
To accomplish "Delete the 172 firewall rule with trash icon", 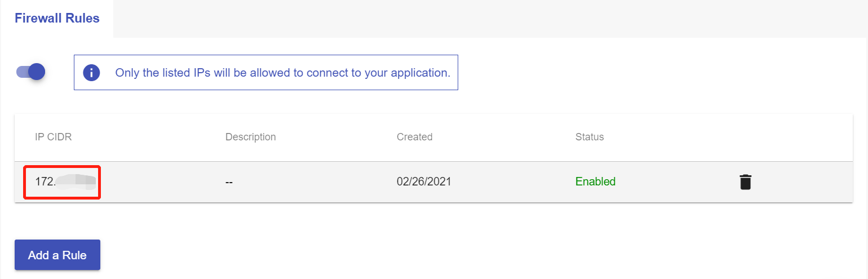I will (745, 182).
